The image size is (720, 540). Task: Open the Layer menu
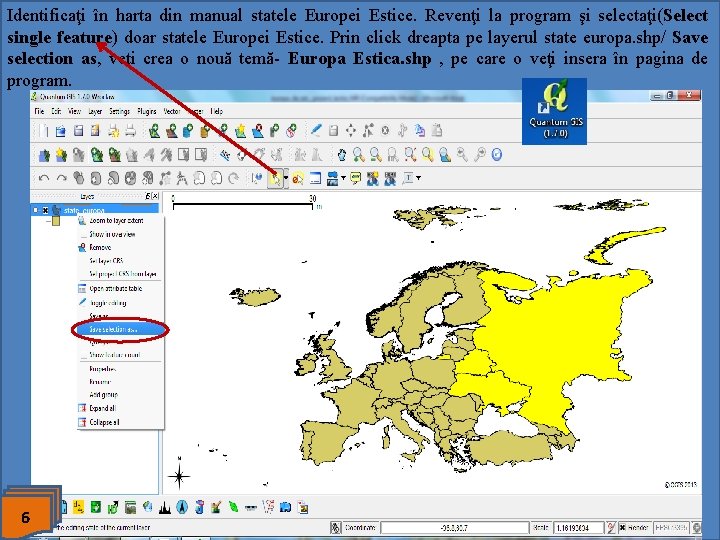click(95, 111)
